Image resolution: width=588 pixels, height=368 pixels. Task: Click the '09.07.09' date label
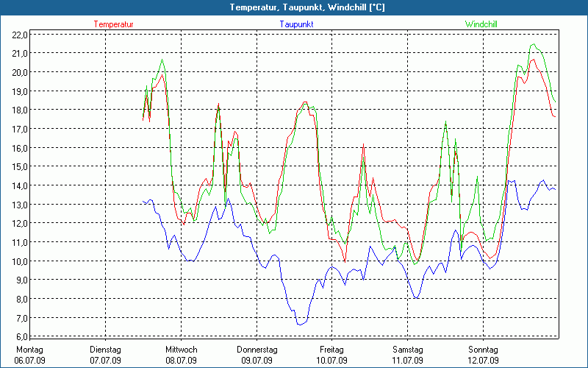pyautogui.click(x=257, y=361)
